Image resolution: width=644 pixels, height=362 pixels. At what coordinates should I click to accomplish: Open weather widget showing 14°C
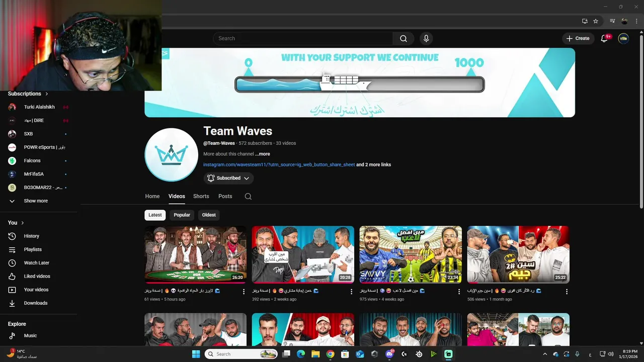22,354
